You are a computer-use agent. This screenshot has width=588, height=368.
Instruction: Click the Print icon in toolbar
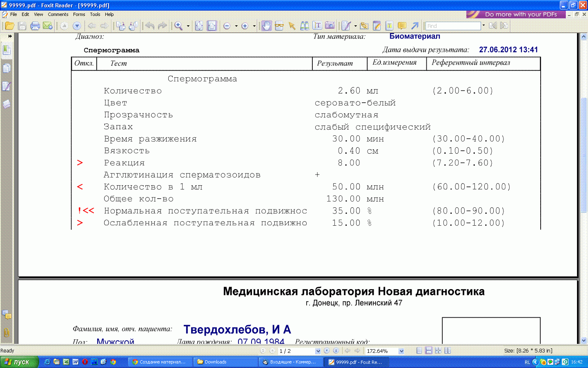pyautogui.click(x=35, y=26)
